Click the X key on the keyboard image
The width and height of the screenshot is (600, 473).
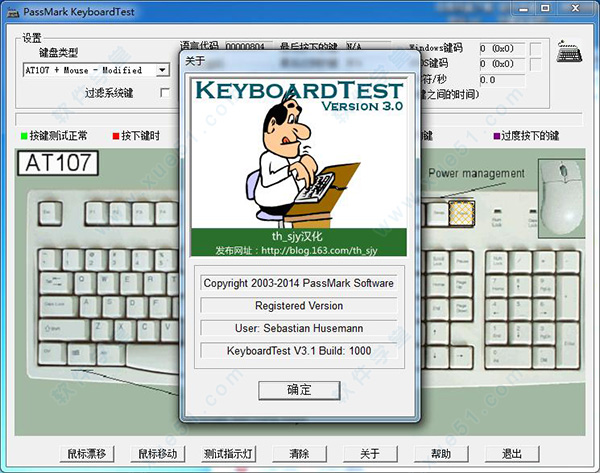pos(125,330)
